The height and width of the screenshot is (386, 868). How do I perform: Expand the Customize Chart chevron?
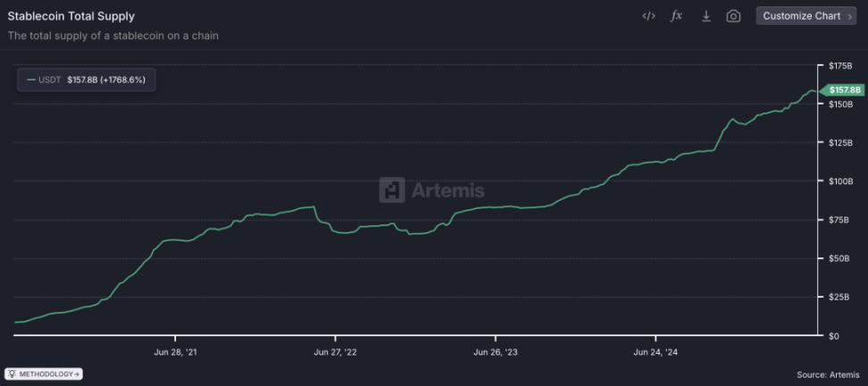point(849,16)
